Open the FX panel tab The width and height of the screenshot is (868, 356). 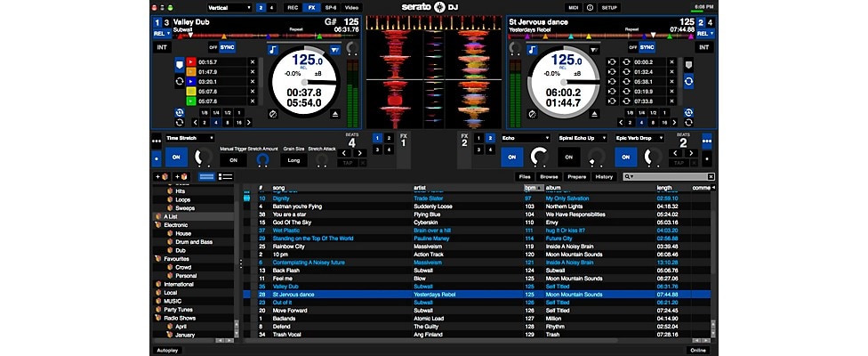311,8
